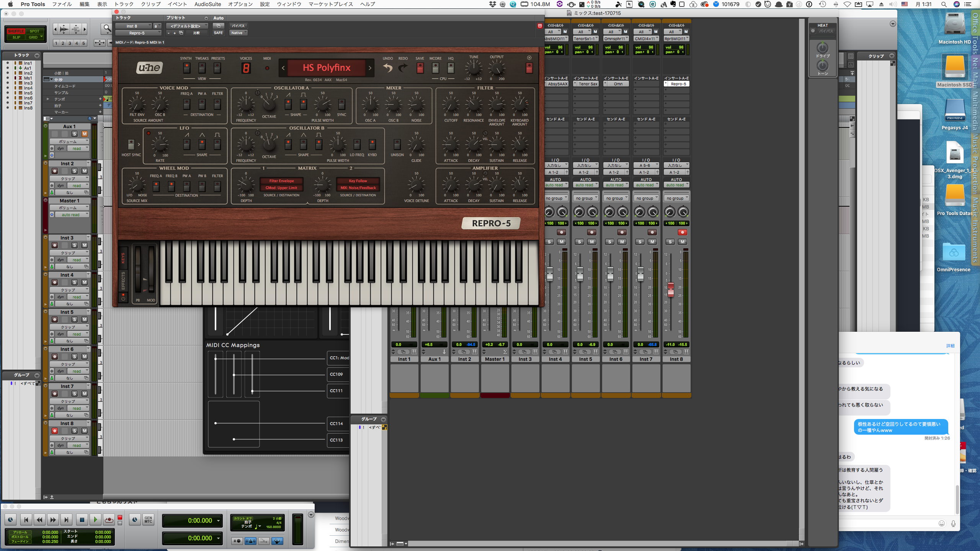This screenshot has width=980, height=551.
Task: Click the fast forward transport button
Action: tap(53, 520)
